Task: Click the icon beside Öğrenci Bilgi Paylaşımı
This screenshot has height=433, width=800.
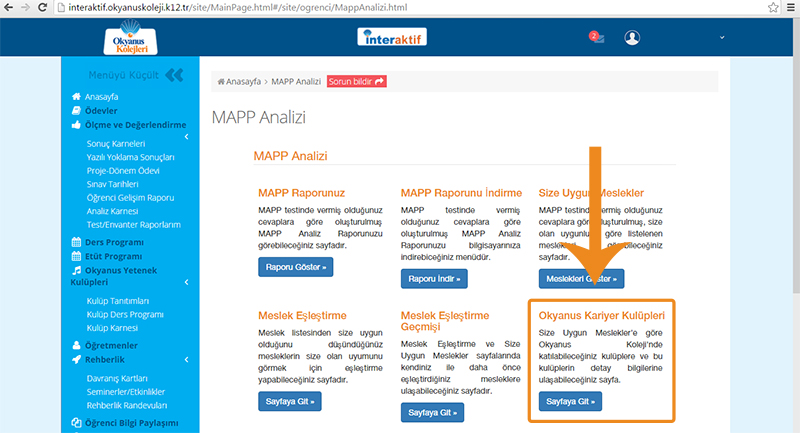Action: pyautogui.click(x=76, y=423)
